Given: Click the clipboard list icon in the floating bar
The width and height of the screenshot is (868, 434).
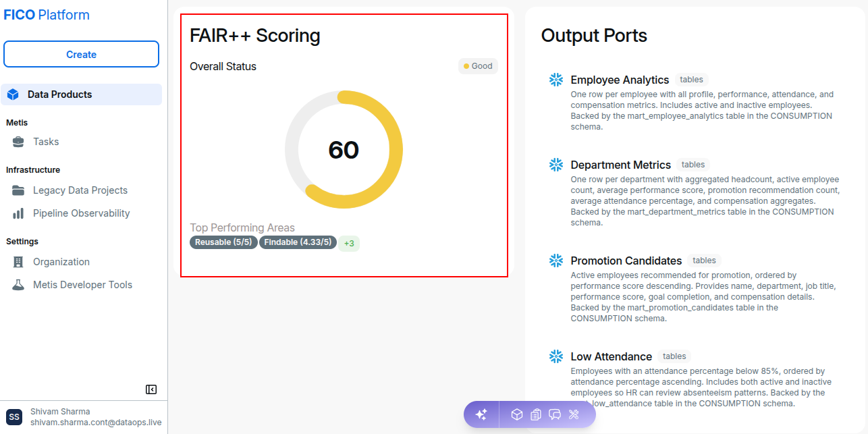Looking at the screenshot, I should click(536, 414).
